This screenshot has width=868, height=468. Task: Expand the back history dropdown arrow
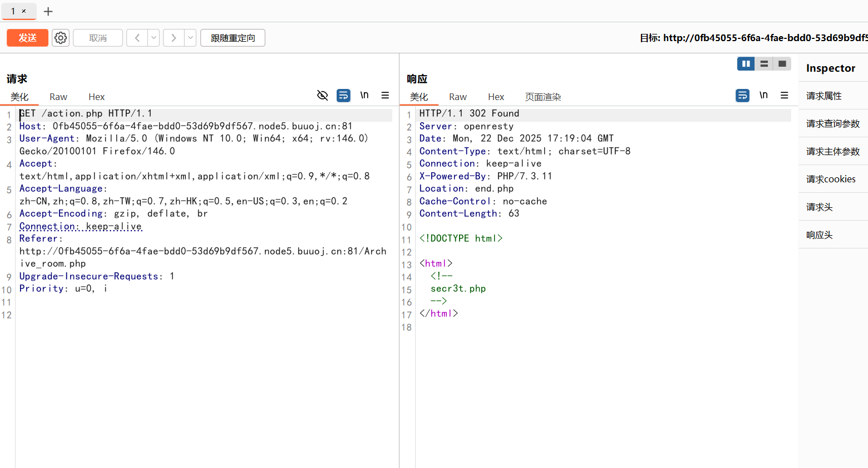pos(154,38)
